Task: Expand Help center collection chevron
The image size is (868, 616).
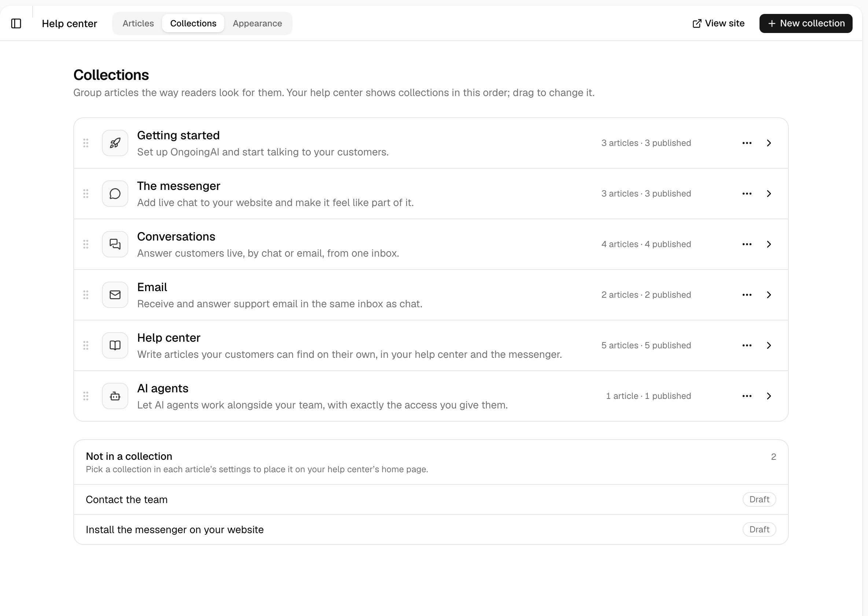Action: (769, 345)
